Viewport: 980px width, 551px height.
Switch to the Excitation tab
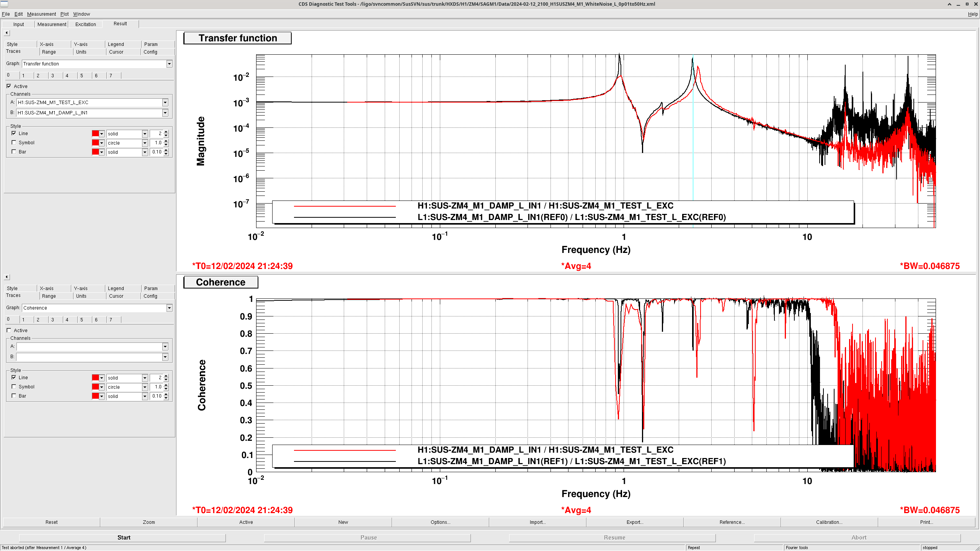click(x=85, y=24)
